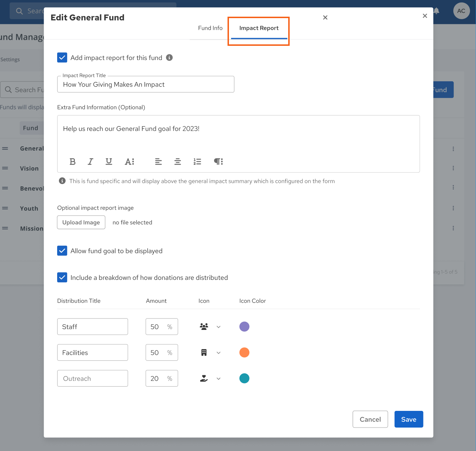
Task: Align text left in editor
Action: point(158,162)
